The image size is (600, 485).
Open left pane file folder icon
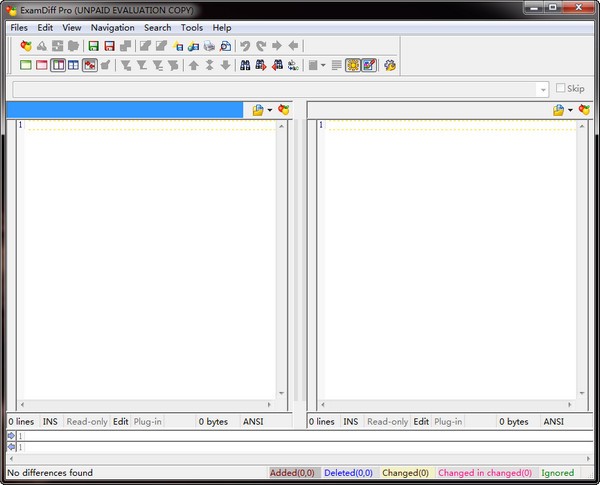coord(258,110)
